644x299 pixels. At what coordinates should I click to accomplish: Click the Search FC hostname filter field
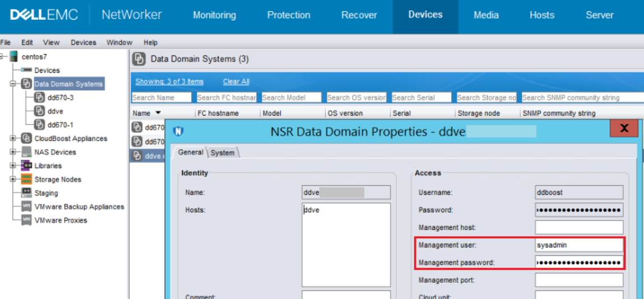pos(226,98)
